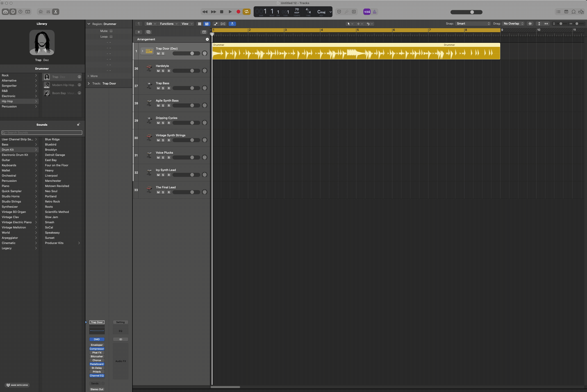The image size is (587, 392).
Task: Enable the Region Loop checkbox
Action: 111,36
